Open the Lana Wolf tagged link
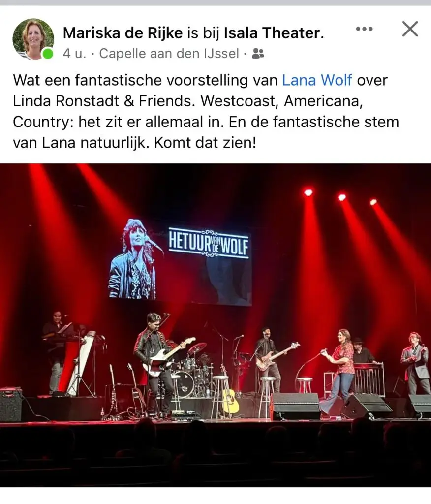The height and width of the screenshot is (504, 431). click(317, 80)
